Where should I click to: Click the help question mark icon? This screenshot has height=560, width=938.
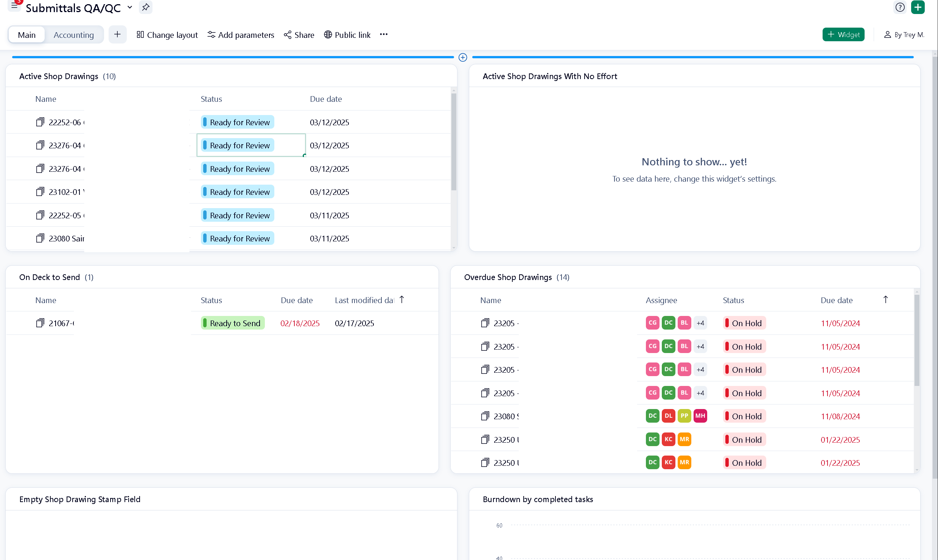[x=900, y=7]
